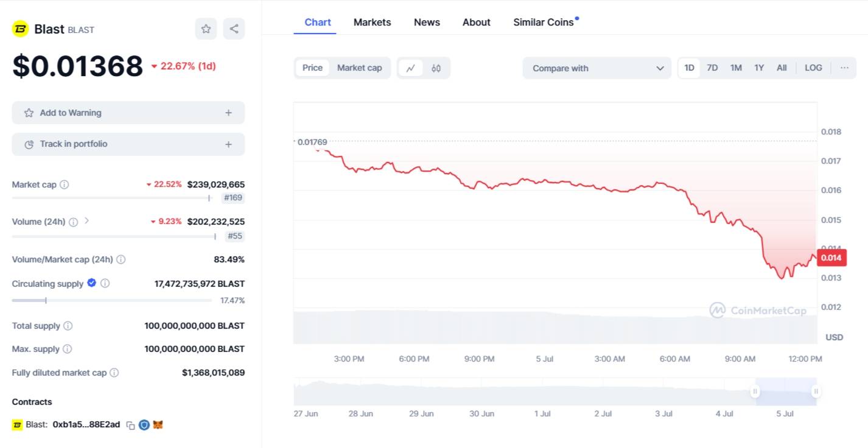The height and width of the screenshot is (448, 868).
Task: Click the $1,368,015,089 diluted cap value
Action: pos(213,373)
